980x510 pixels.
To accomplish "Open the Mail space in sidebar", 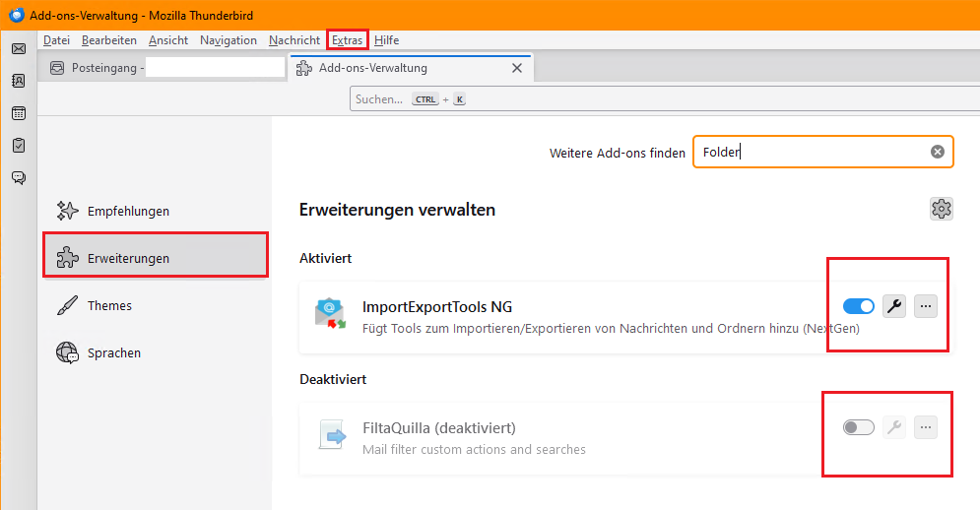I will [x=19, y=49].
